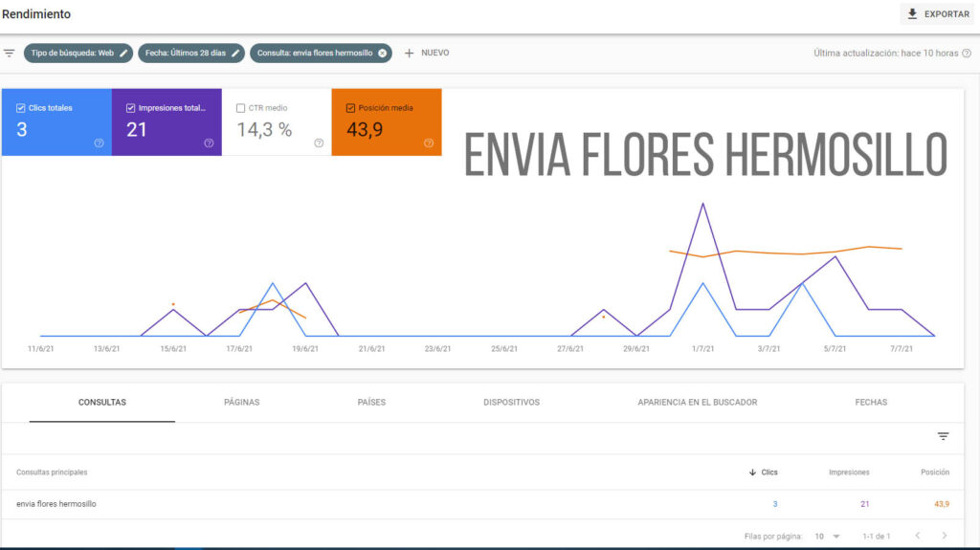Switch to the PÁGINAS tab
This screenshot has width=980, height=550.
pyautogui.click(x=242, y=403)
